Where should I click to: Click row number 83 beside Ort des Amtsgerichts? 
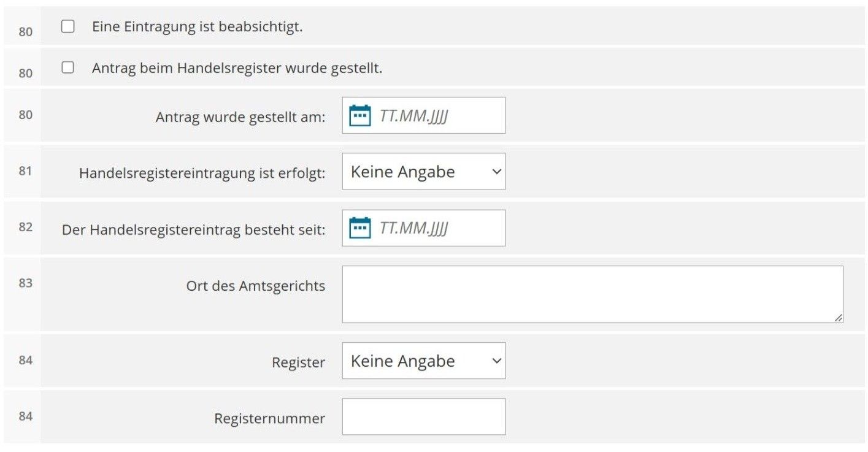(x=25, y=283)
